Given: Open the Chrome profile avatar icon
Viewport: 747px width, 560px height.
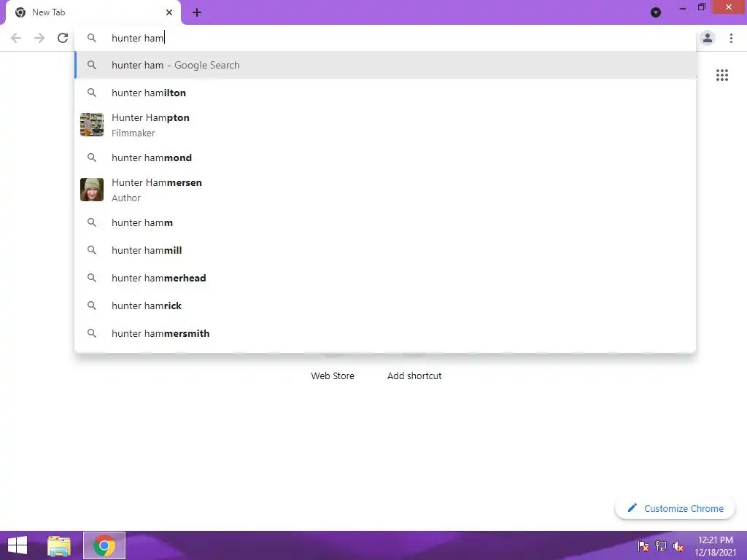Looking at the screenshot, I should (708, 38).
